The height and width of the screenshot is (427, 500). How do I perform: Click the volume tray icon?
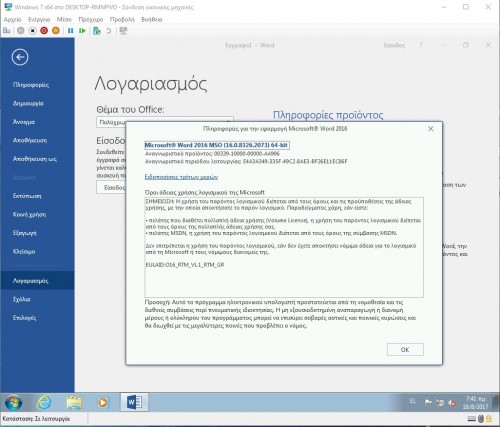coord(452,403)
